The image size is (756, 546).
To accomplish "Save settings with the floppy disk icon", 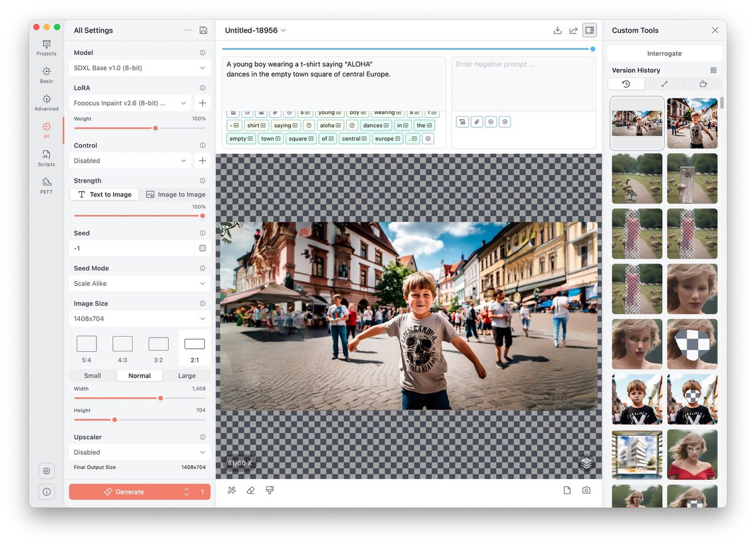I will (203, 30).
